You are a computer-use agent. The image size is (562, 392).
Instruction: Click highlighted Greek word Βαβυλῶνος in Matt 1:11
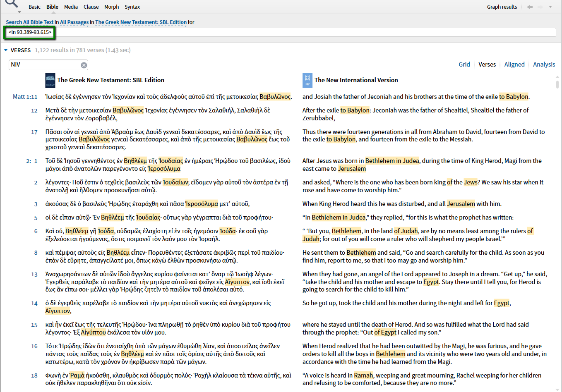coord(275,97)
